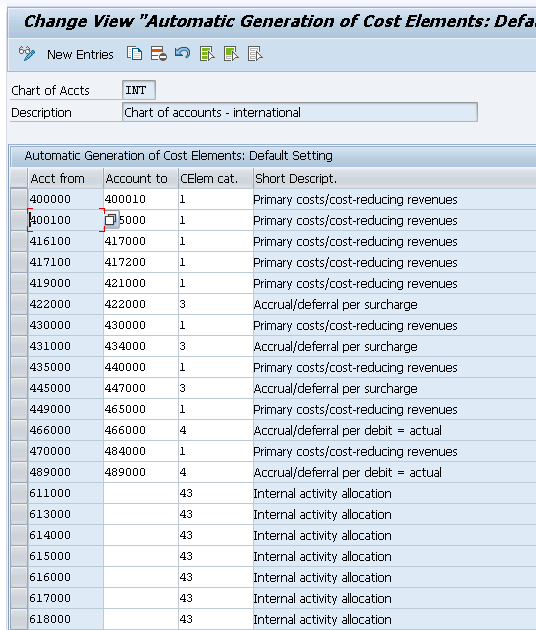The height and width of the screenshot is (630, 536).
Task: Select the row selector for account 611000
Action: pos(19,493)
